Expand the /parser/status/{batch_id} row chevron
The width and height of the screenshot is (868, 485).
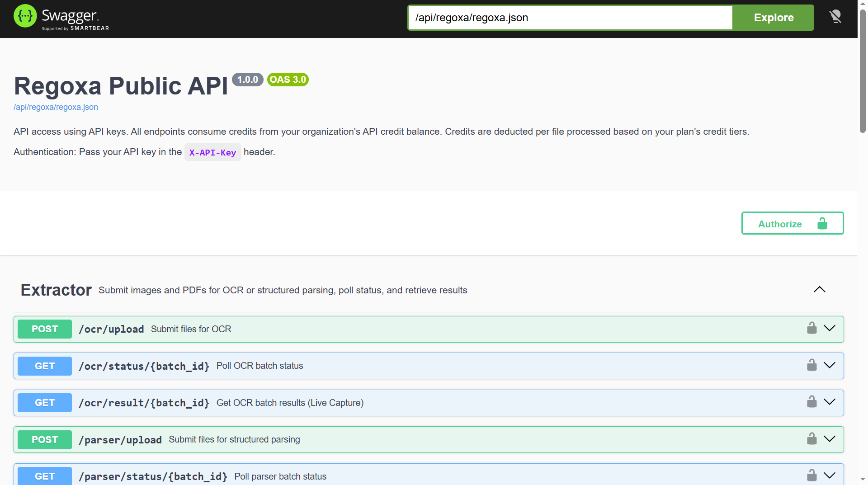[x=830, y=476]
